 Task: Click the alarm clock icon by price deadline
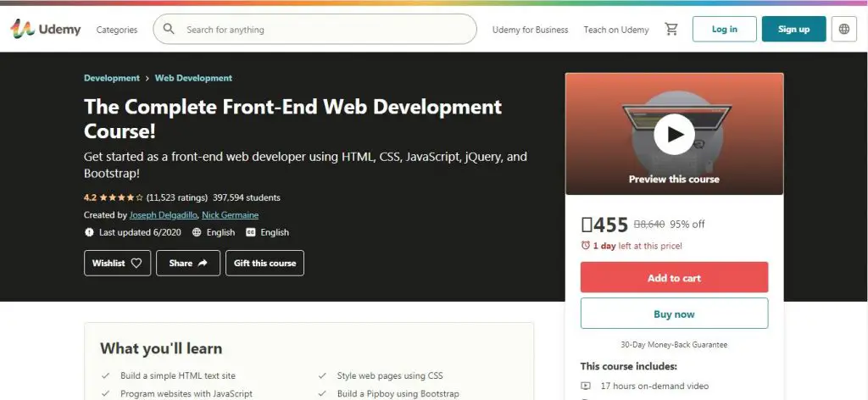pos(585,246)
